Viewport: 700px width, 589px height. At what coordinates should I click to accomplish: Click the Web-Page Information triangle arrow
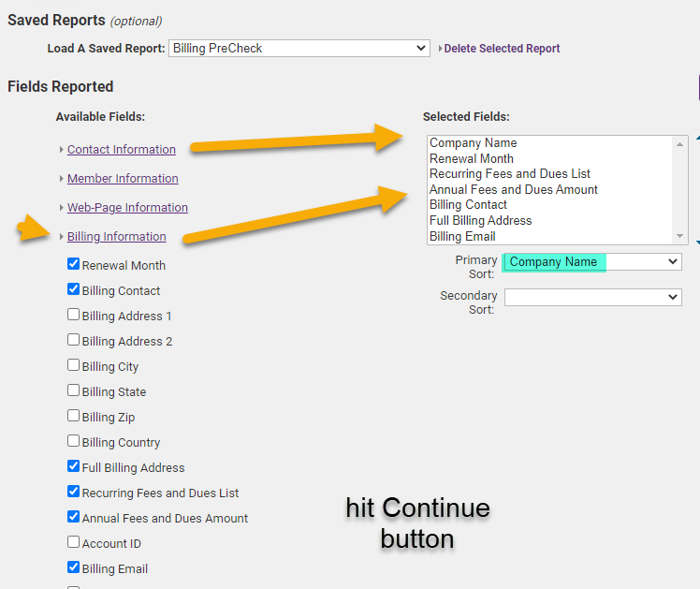62,208
